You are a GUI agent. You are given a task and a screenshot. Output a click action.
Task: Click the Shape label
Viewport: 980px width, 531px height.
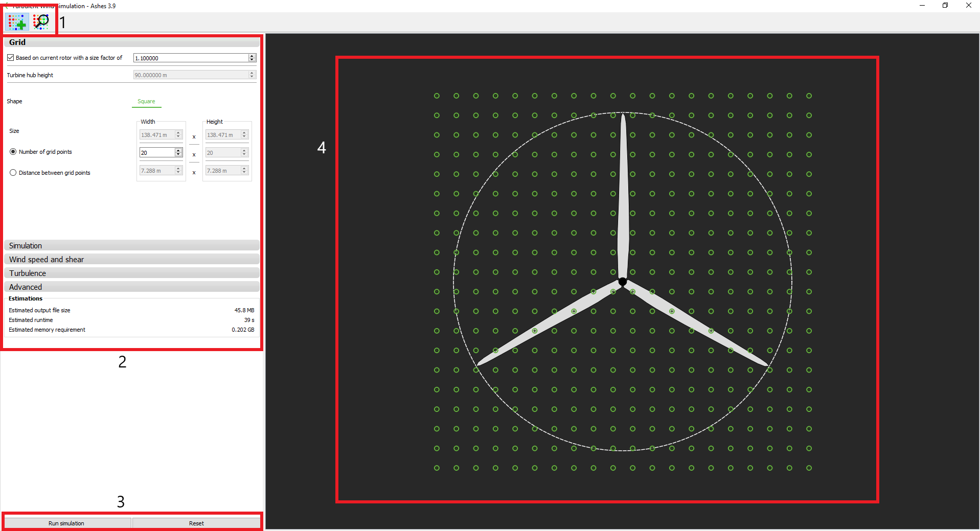point(14,101)
